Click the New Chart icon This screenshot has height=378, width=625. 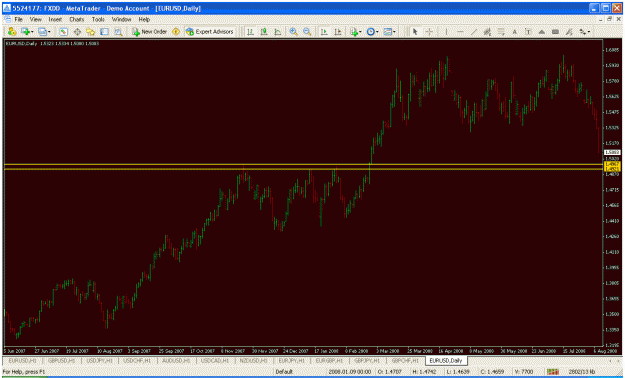(26, 32)
